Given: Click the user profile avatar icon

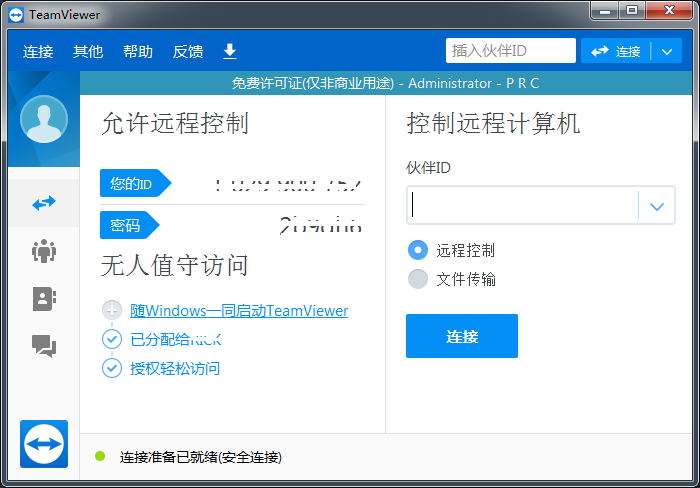Looking at the screenshot, I should pos(43,120).
